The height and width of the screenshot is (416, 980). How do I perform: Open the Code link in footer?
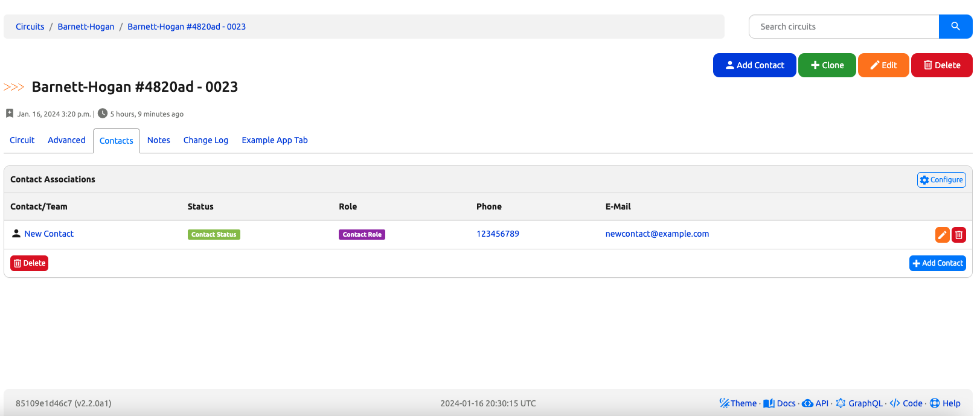pos(906,403)
